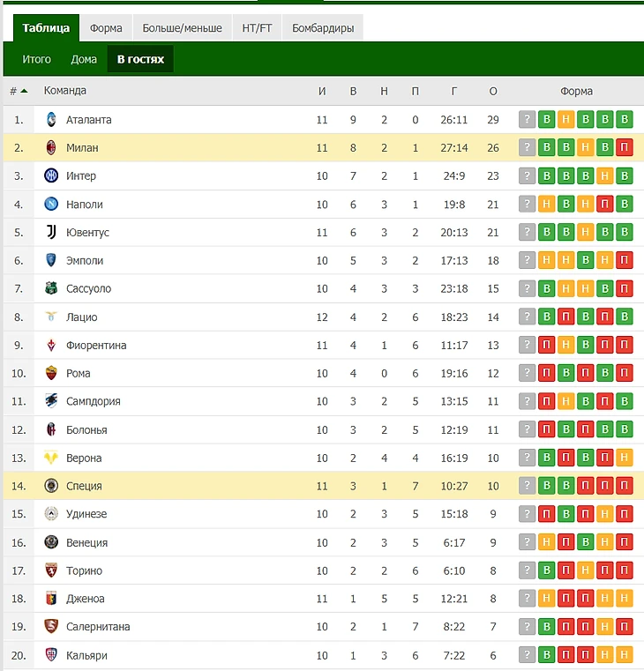The height and width of the screenshot is (671, 644).
Task: Click the Torino club crest
Action: coord(50,571)
